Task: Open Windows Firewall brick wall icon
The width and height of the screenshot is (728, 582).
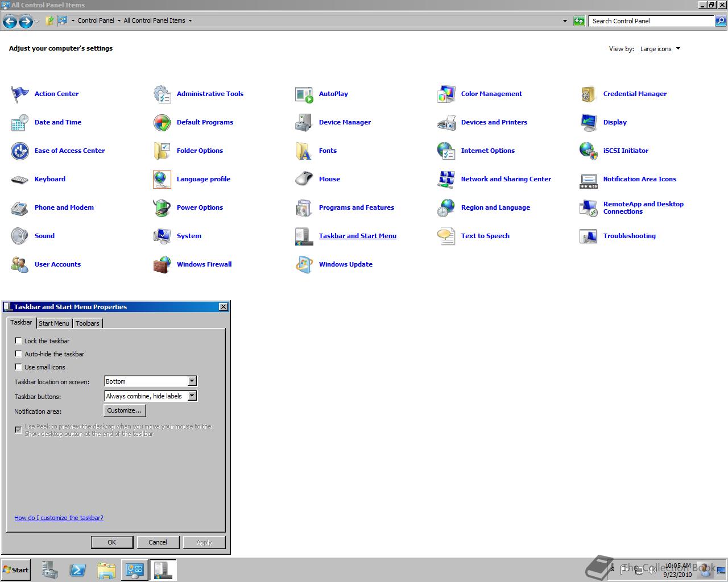Action: coord(162,264)
